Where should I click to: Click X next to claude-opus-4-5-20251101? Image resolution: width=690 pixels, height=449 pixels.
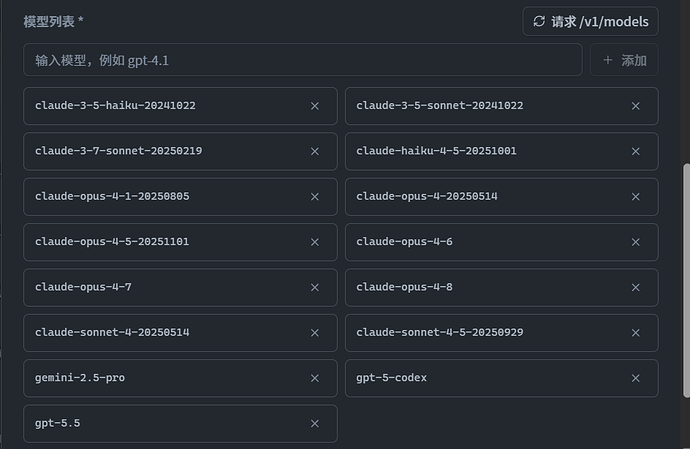315,242
